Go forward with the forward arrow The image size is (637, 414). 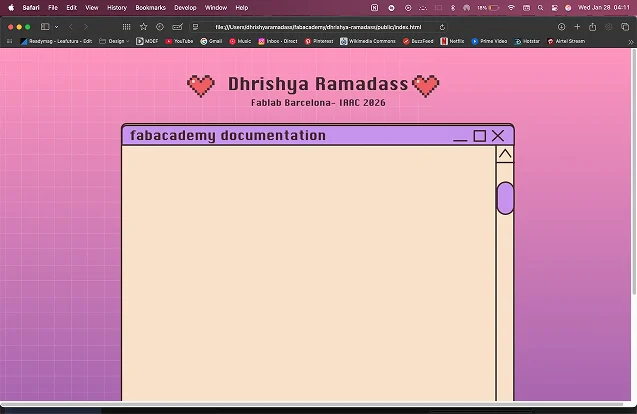pos(86,27)
